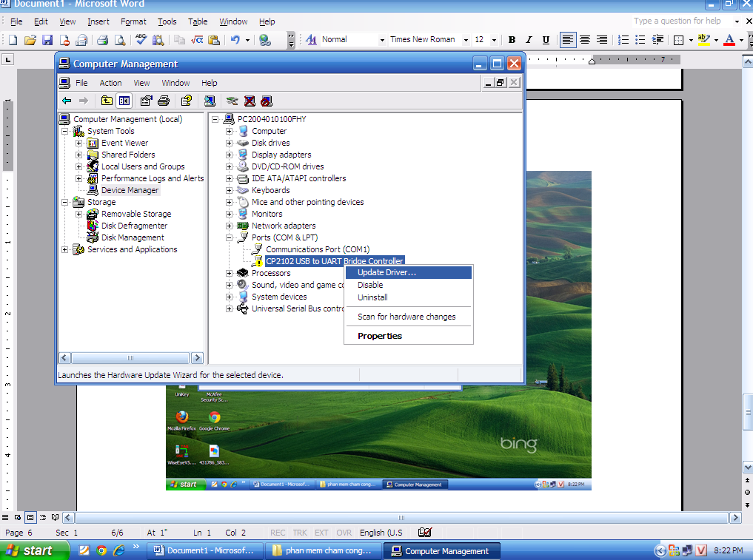Select Properties in the context menu

pyautogui.click(x=380, y=336)
